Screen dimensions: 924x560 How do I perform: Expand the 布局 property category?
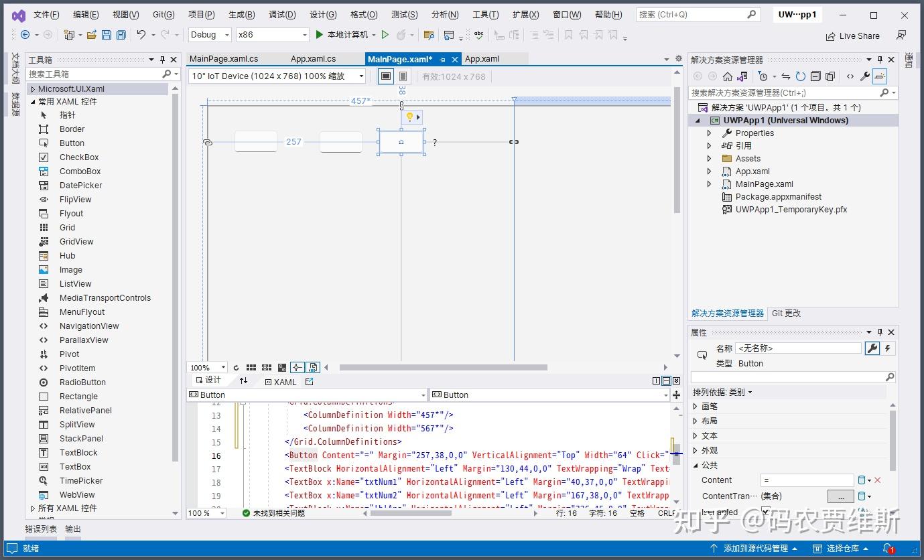[695, 421]
